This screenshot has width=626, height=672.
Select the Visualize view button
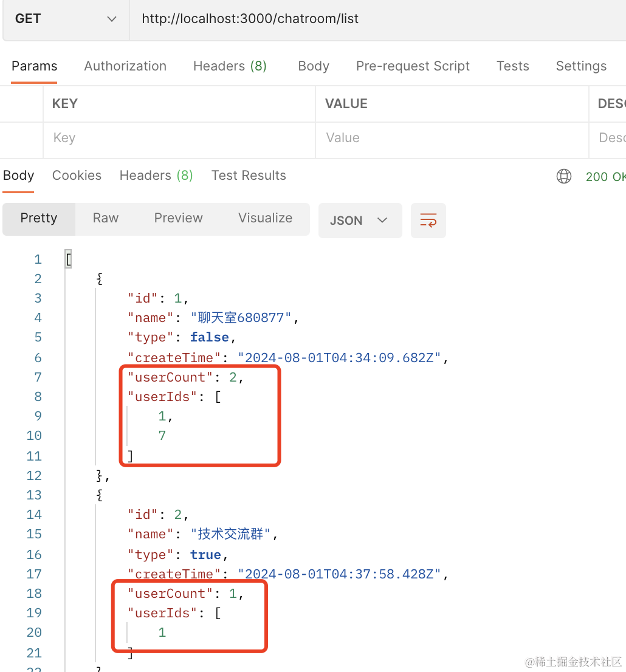(265, 218)
